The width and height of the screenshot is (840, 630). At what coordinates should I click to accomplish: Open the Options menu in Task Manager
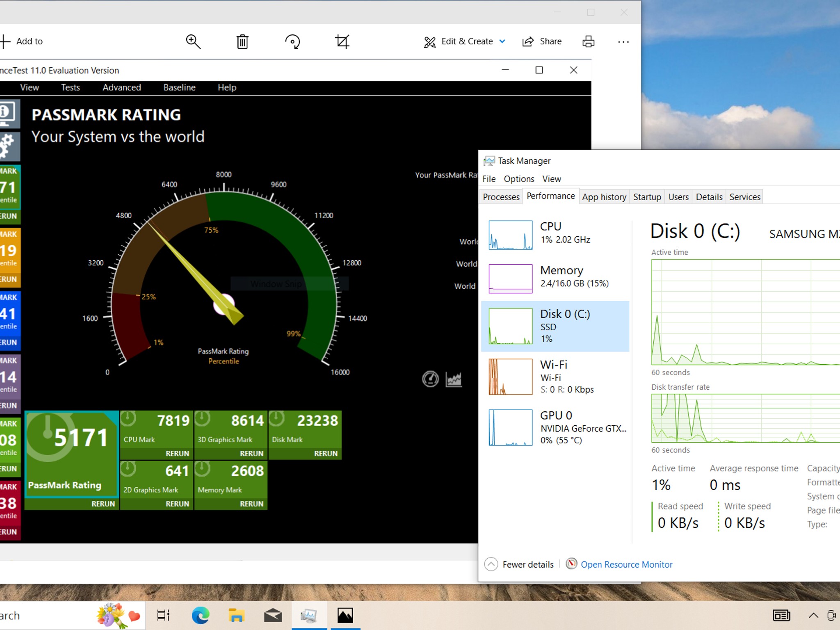point(519,179)
